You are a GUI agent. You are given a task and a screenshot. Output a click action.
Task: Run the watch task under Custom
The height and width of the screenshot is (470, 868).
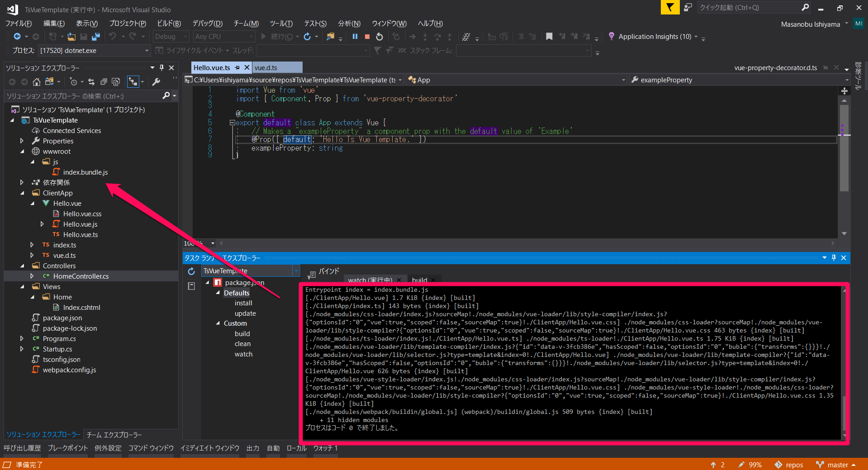pyautogui.click(x=243, y=354)
